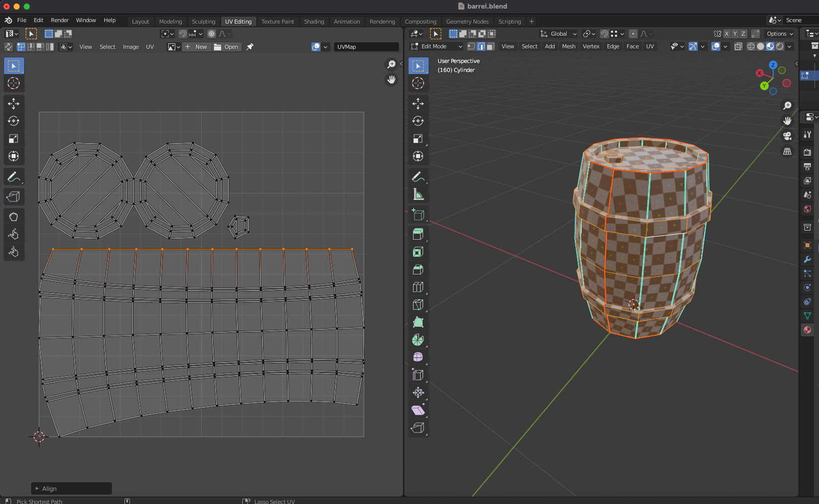Switch viewport shading to wireframe

pos(750,46)
